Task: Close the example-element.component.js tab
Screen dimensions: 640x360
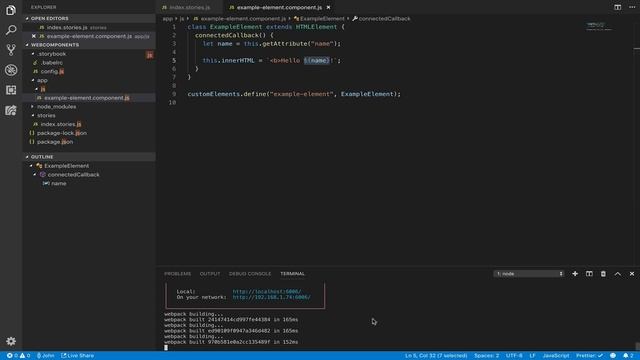Action: coord(328,7)
